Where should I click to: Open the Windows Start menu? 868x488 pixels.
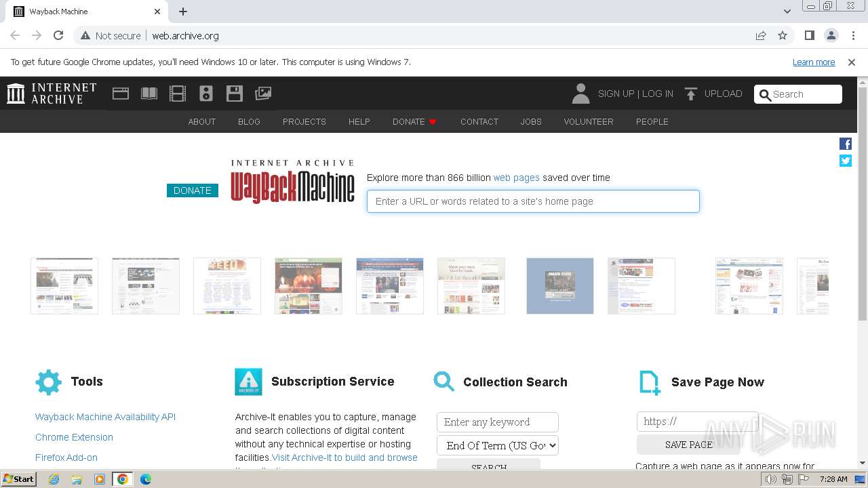[x=18, y=479]
